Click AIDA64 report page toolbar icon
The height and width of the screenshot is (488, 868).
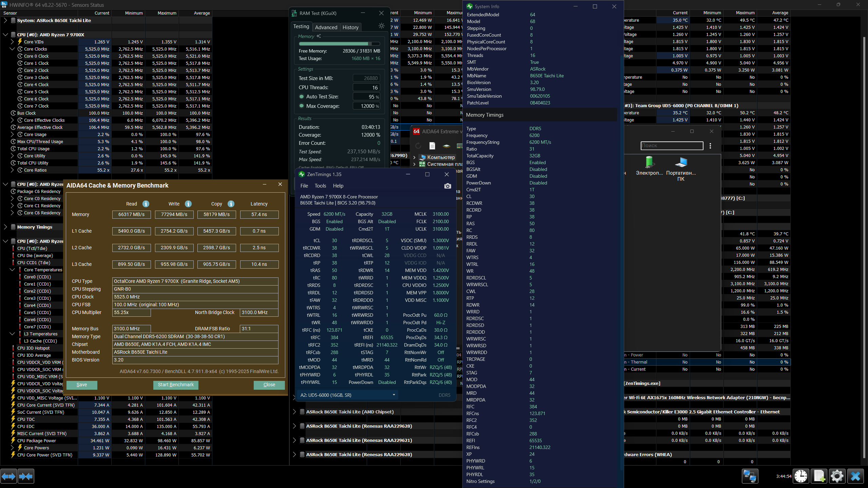point(432,146)
